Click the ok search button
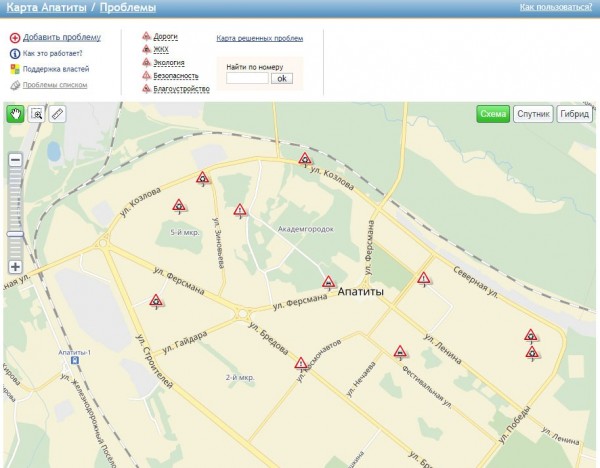Viewport: 600px width, 468px height. pos(282,78)
